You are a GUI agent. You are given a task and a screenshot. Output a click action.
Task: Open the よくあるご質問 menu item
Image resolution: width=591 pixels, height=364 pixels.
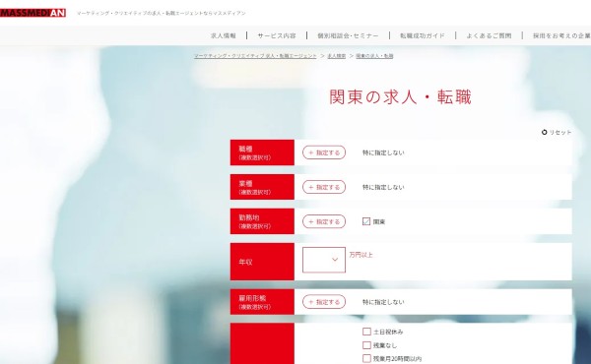(x=489, y=35)
